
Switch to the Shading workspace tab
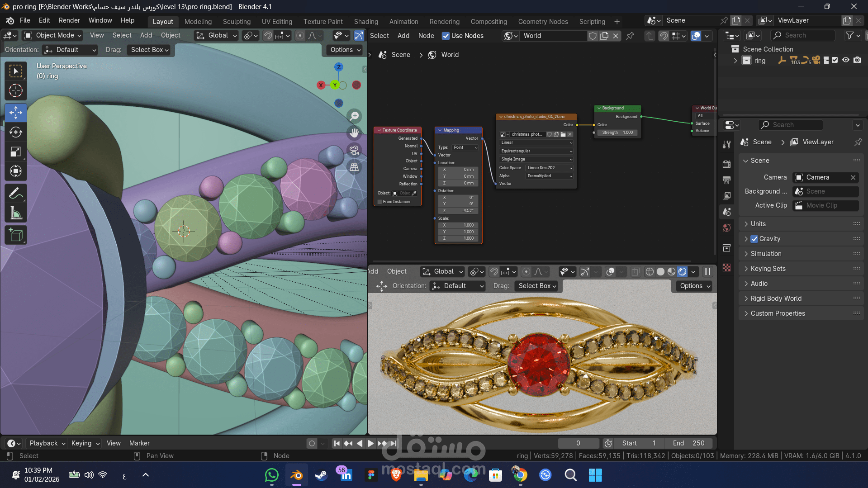click(x=366, y=21)
